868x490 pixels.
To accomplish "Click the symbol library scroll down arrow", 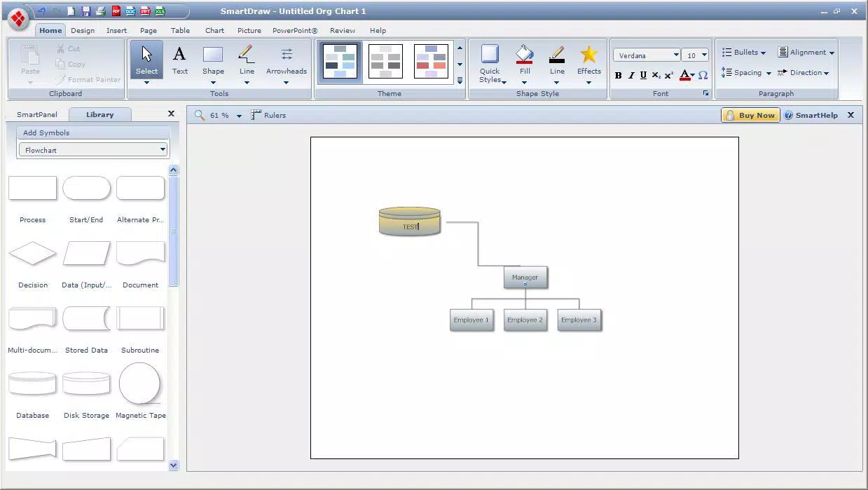I will pos(174,465).
